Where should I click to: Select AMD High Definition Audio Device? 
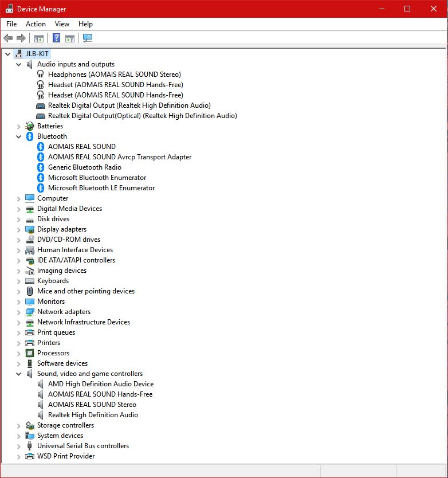[x=101, y=384]
